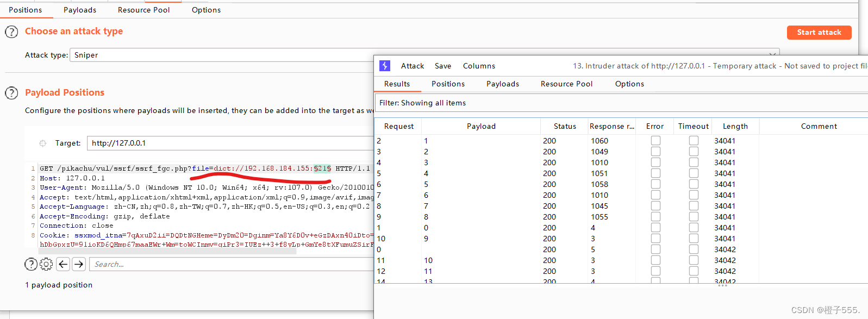Tick Error checkbox for payload 2 row
Screen dimensions: 868x319
pyautogui.click(x=655, y=152)
